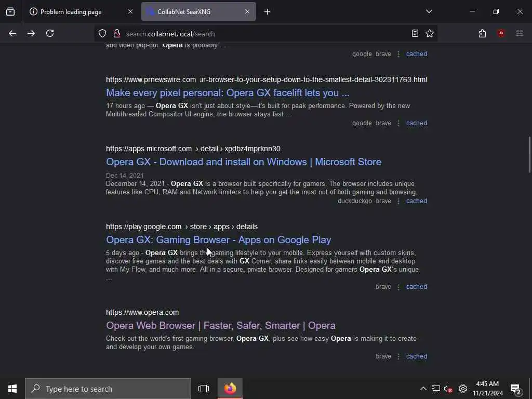532x399 pixels.
Task: Open the clock showing 4:45 AM
Action: (x=487, y=389)
